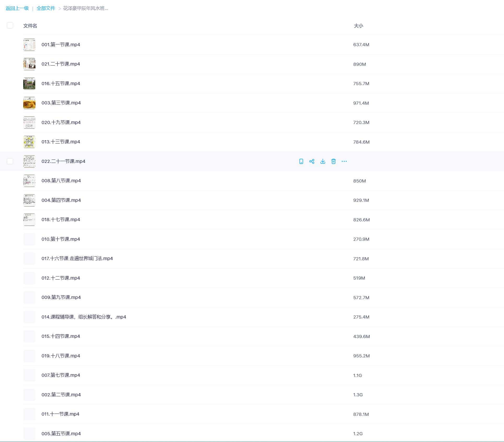The image size is (504, 442).
Task: Toggle the select-all checkbox in header
Action: click(x=10, y=25)
